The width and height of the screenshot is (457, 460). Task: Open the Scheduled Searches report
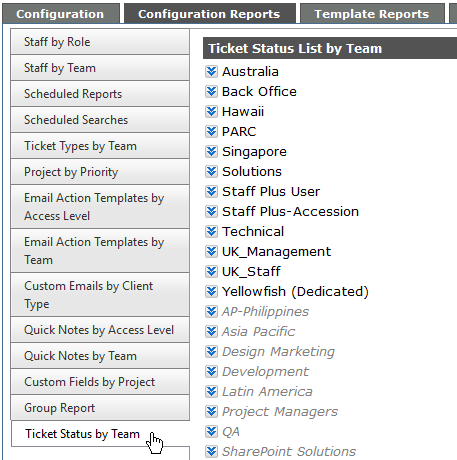(100, 120)
